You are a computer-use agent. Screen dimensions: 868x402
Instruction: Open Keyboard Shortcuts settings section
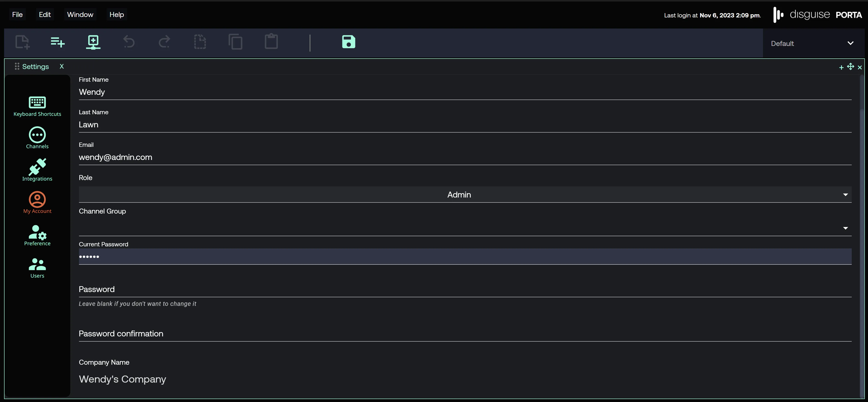[37, 106]
